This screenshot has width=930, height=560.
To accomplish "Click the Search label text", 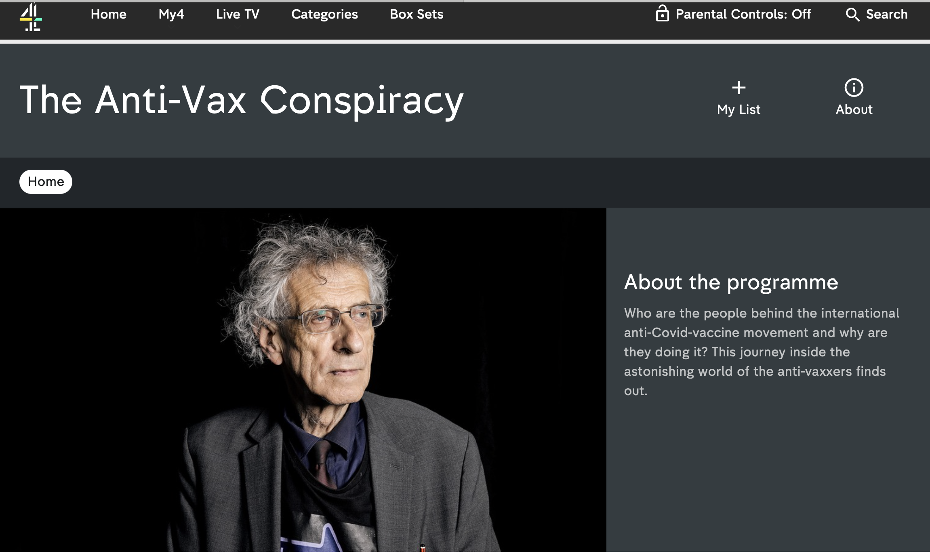I will [887, 14].
